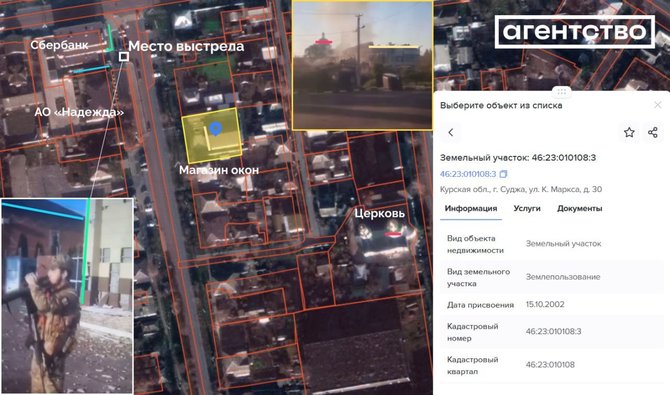
Task: Click the value Землепользование
Action: tap(563, 277)
